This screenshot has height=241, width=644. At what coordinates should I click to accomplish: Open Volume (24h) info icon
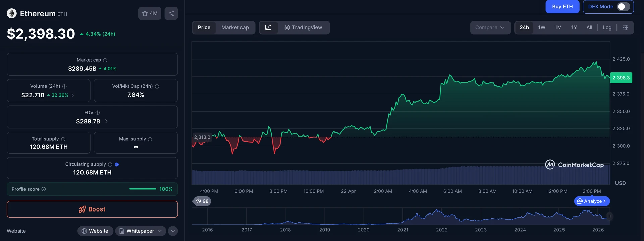pos(64,86)
